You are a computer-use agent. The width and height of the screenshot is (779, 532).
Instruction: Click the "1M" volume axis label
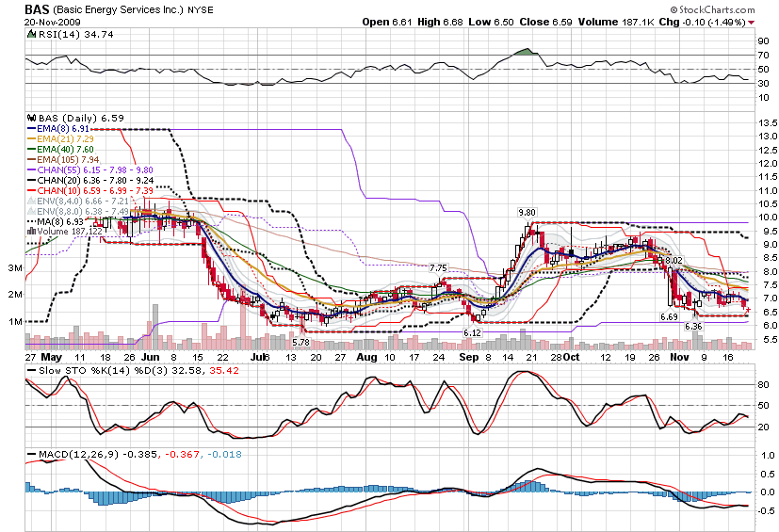(15, 321)
